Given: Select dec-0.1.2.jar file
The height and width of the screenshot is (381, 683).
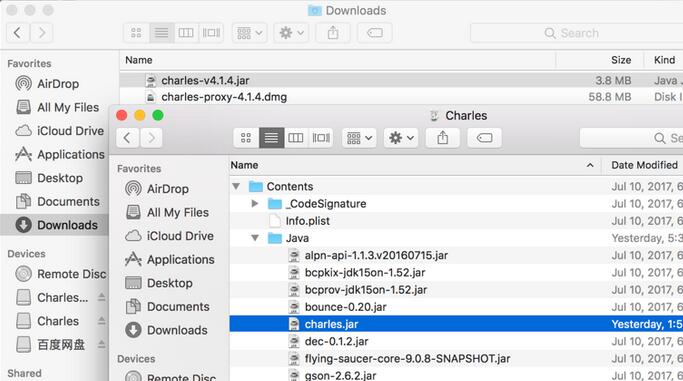Looking at the screenshot, I should [456, 341].
